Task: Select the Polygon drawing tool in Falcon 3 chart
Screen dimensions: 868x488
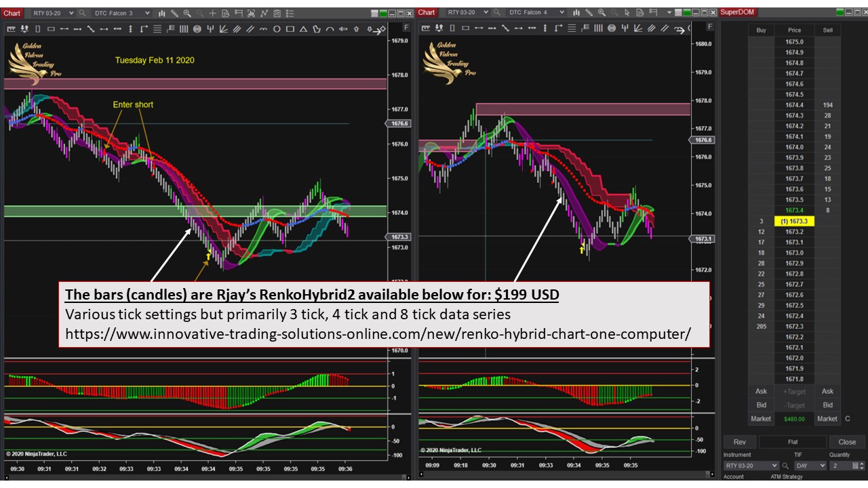Action: click(316, 28)
